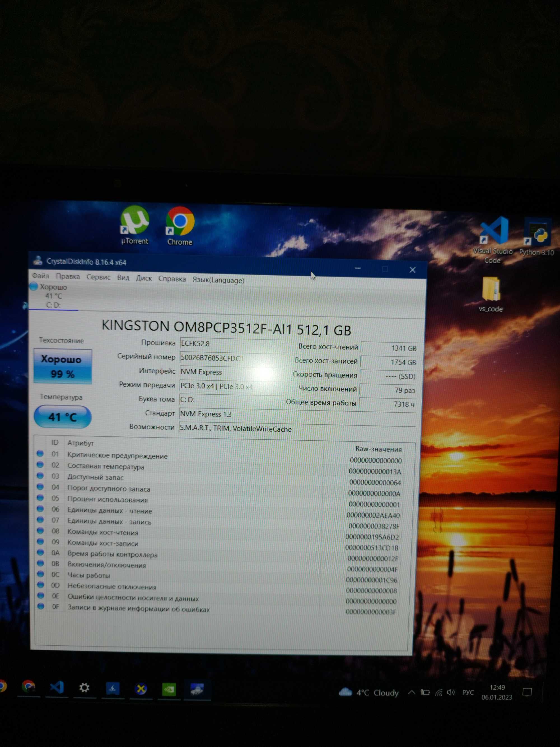Click the Visual Studio Code taskbar icon
The height and width of the screenshot is (747, 560).
(56, 688)
